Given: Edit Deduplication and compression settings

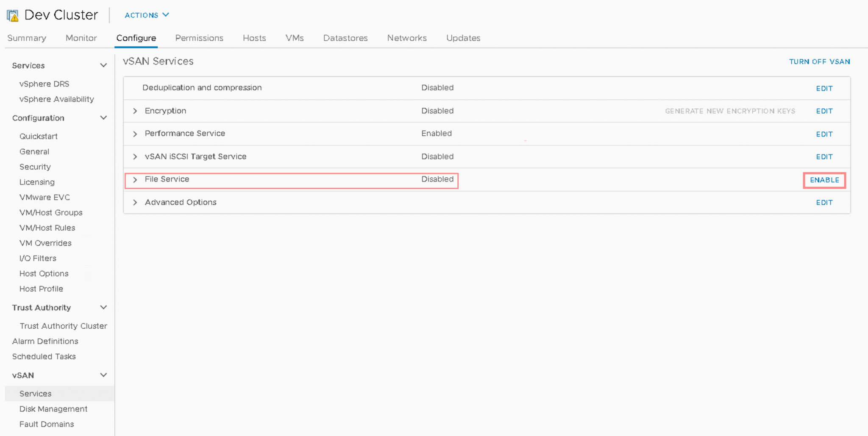Looking at the screenshot, I should point(824,89).
